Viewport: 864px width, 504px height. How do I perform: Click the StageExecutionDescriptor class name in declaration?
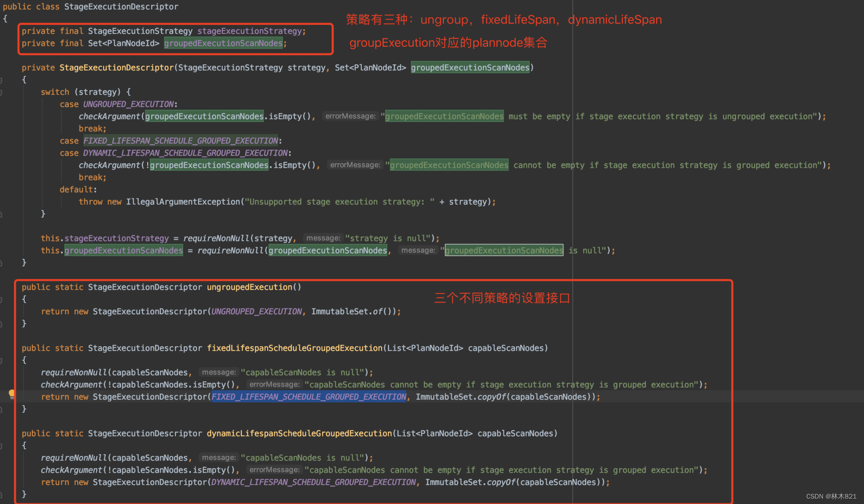[121, 7]
